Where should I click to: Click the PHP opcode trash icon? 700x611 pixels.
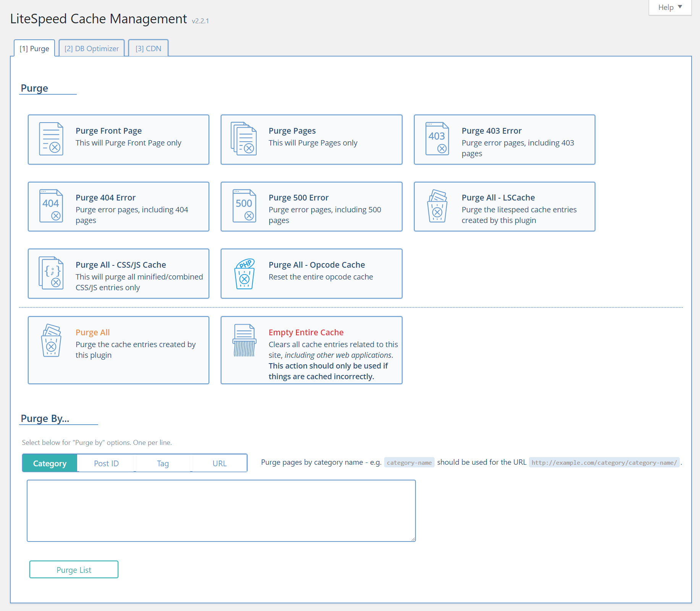(244, 274)
